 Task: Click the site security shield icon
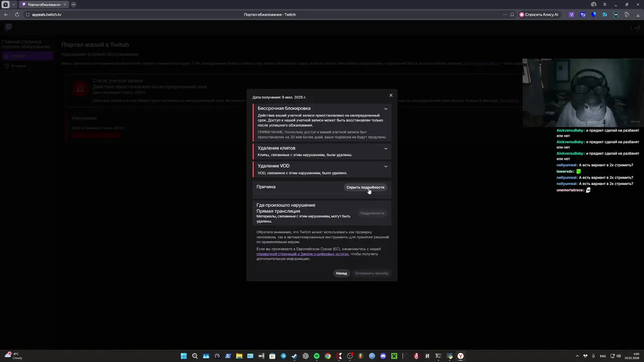tap(28, 15)
